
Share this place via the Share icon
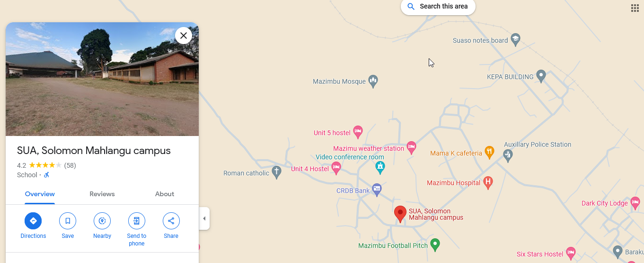click(171, 221)
